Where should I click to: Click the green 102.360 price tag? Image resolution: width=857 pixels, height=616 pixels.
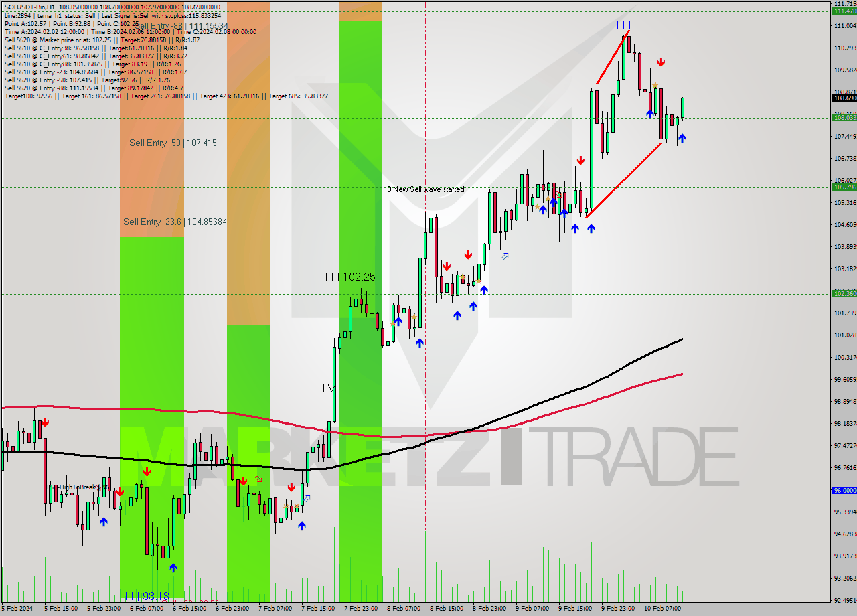point(844,293)
